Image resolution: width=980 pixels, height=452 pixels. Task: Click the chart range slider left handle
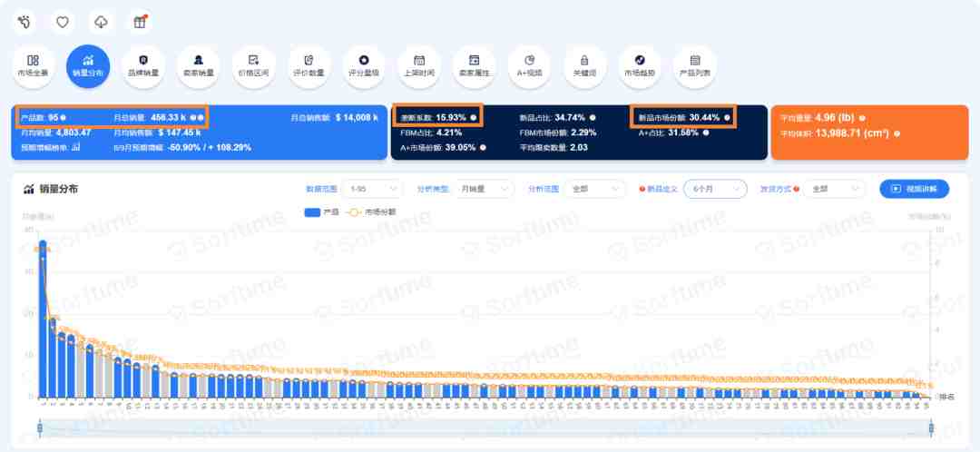click(x=40, y=428)
